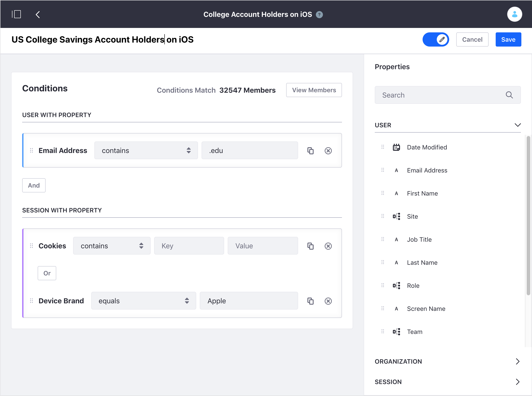Select Role property
This screenshot has width=532, height=396.
tap(413, 286)
